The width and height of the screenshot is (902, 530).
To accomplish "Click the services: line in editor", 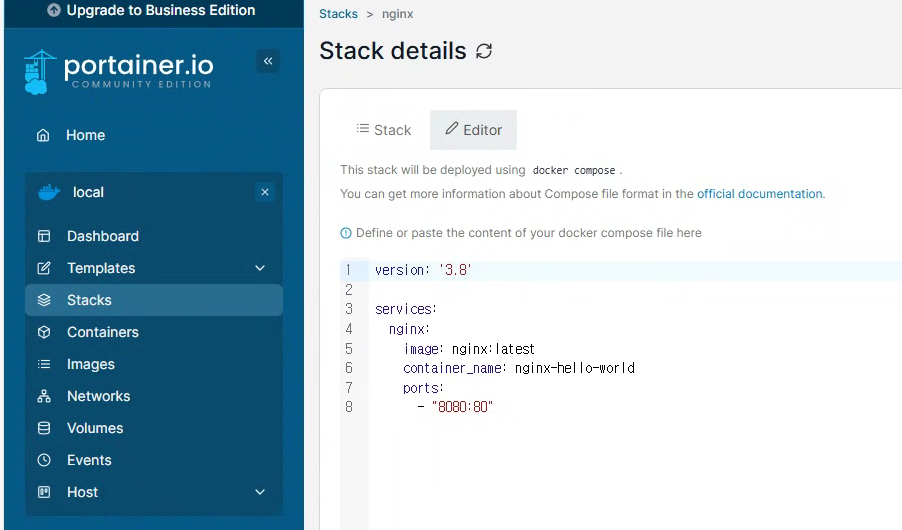I will [x=406, y=310].
